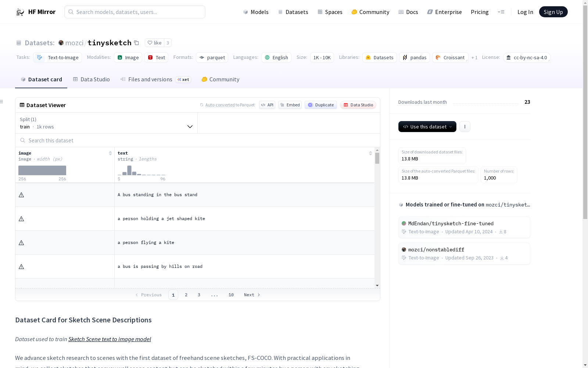The height and width of the screenshot is (368, 588).
Task: Open the mozci/nonstablediff model card
Action: point(464,254)
